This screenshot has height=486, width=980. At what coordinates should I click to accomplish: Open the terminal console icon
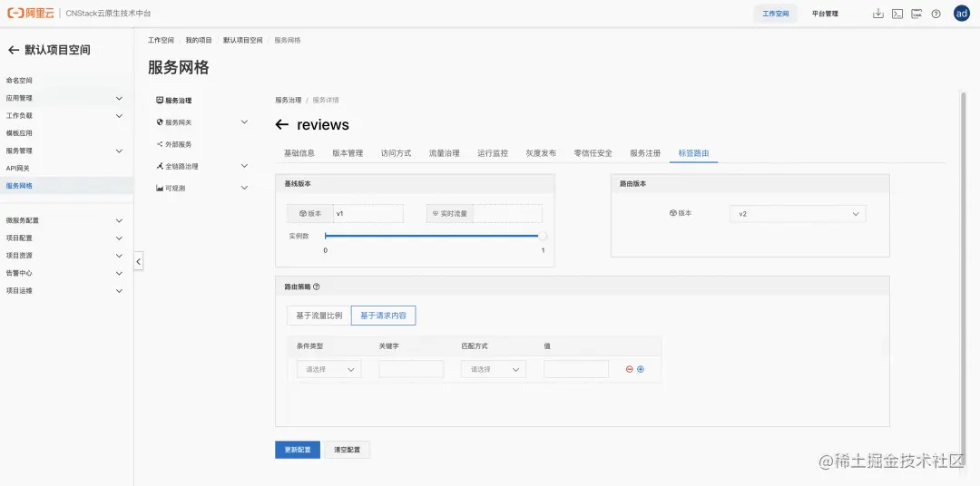point(897,14)
